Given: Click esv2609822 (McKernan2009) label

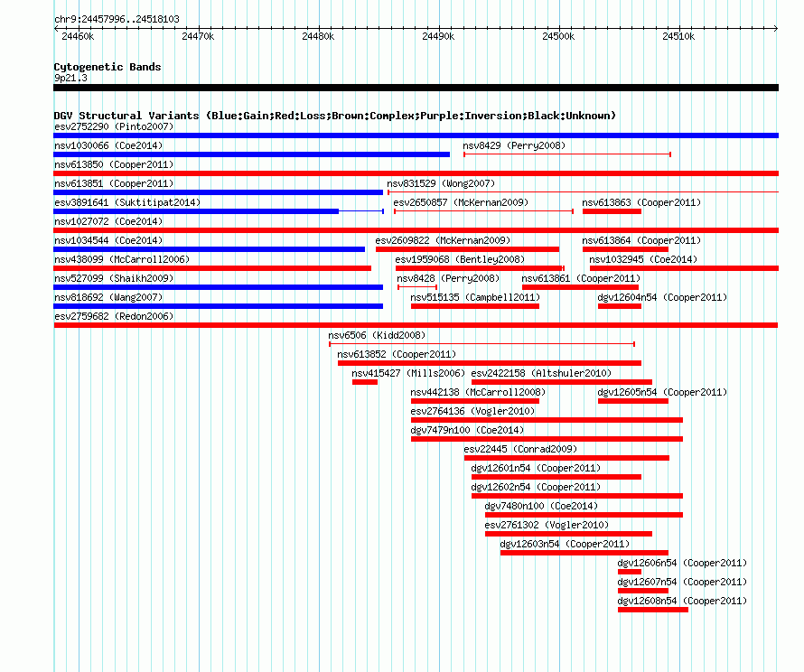Looking at the screenshot, I should click(443, 240).
